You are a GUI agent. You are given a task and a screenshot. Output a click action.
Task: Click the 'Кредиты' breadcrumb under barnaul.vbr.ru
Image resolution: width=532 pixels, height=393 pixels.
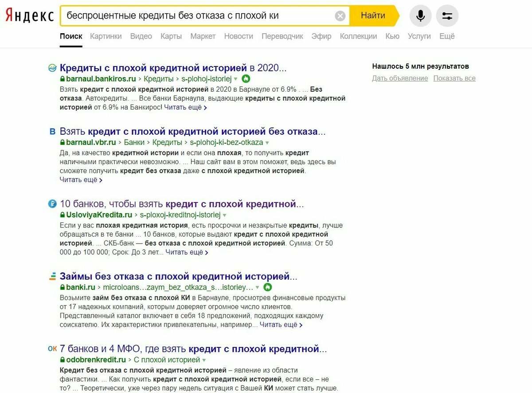pos(168,143)
